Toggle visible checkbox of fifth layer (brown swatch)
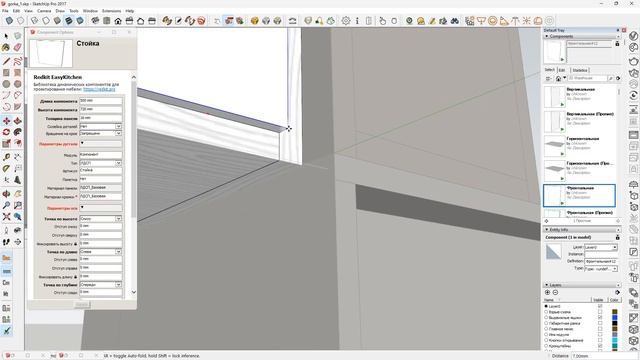 pyautogui.click(x=600, y=329)
